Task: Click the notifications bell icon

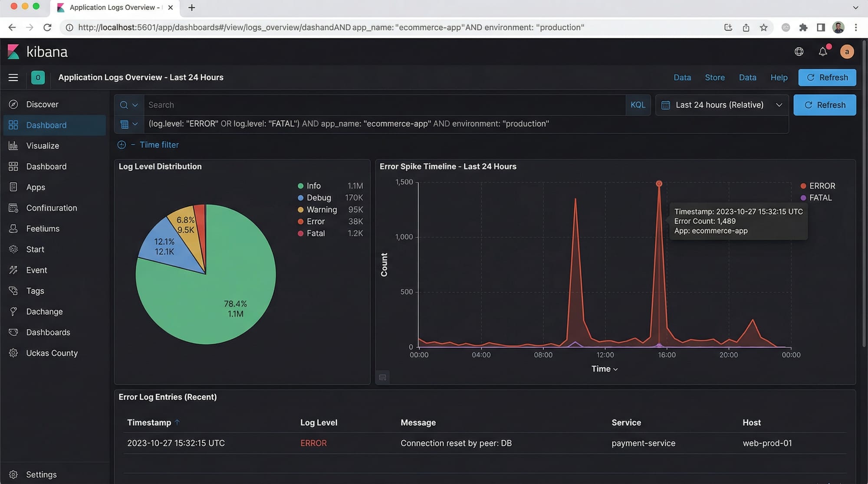Action: point(822,52)
